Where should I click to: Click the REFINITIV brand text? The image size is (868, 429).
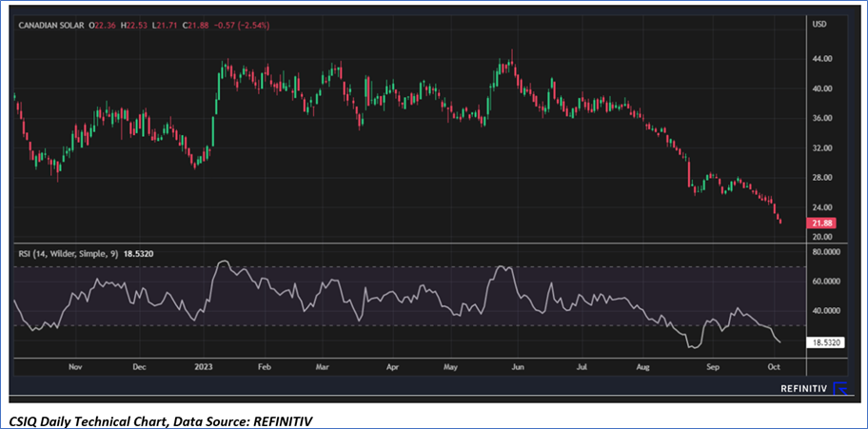point(801,387)
